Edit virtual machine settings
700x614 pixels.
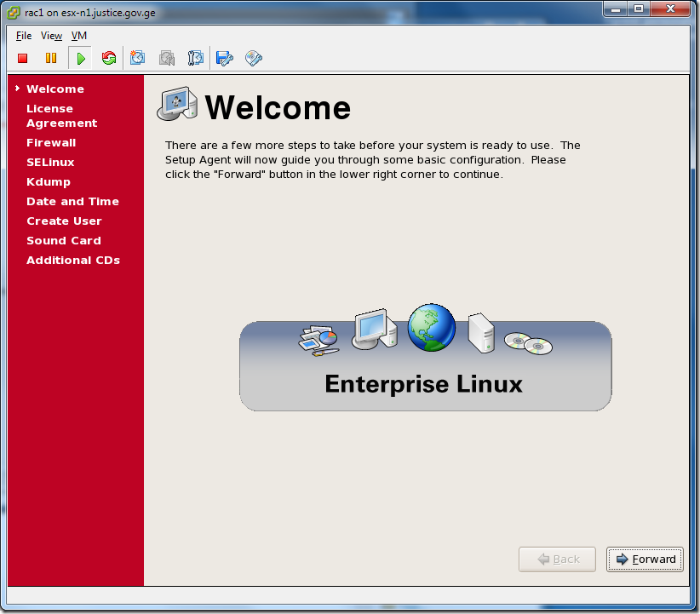[224, 58]
